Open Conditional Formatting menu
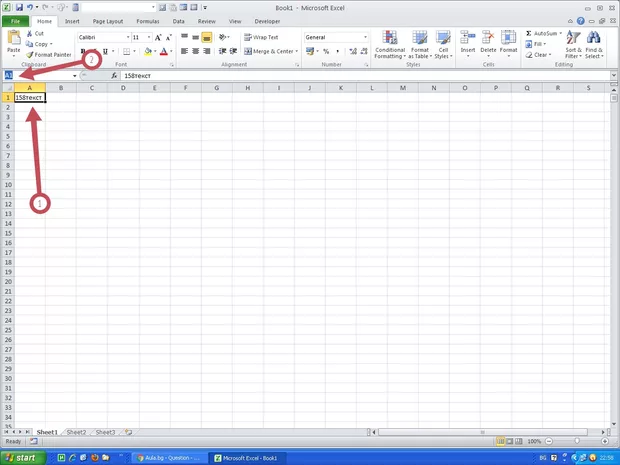 (390, 45)
